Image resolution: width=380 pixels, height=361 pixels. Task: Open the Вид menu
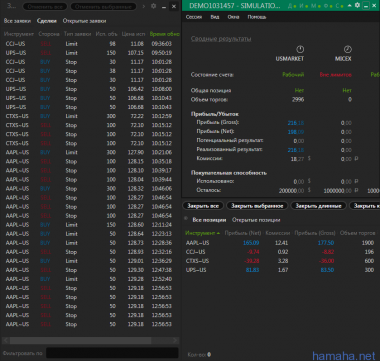215,17
